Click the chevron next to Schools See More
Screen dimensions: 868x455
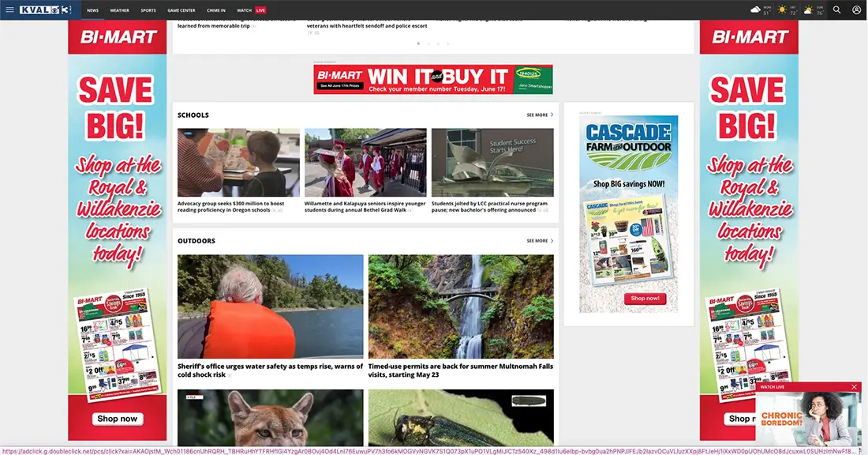[552, 115]
